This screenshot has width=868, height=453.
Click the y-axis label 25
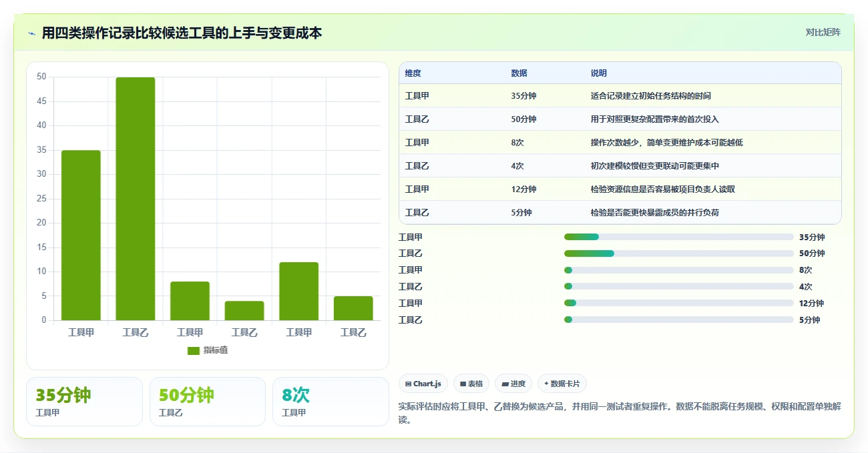pyautogui.click(x=41, y=199)
